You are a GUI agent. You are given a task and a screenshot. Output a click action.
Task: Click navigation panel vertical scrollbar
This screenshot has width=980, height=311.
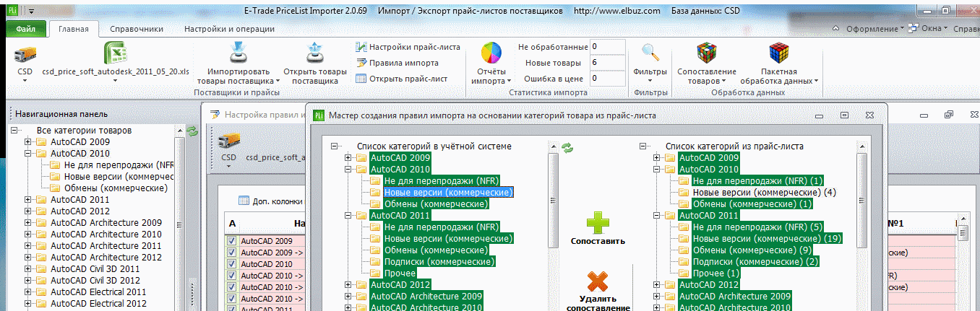point(180,216)
